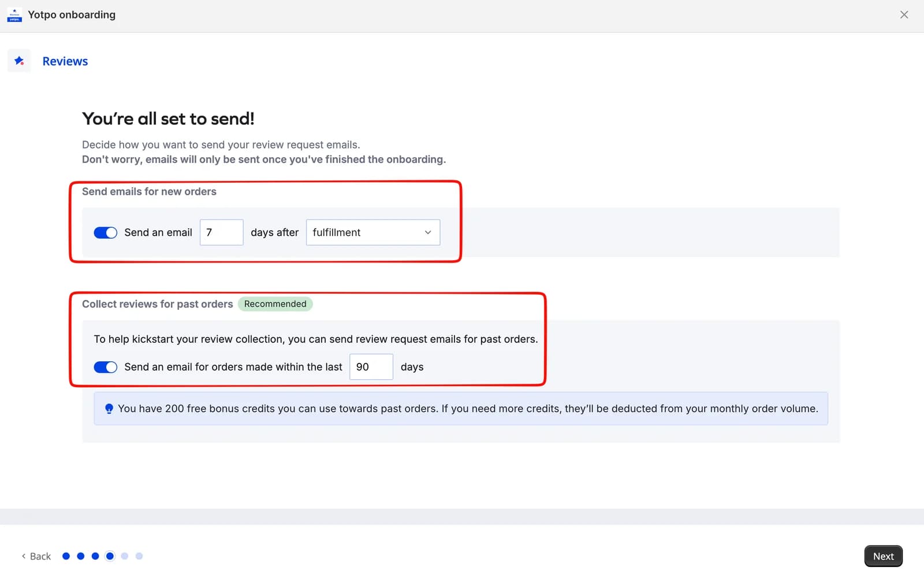Click the 200 free bonus credits notice

click(461, 409)
